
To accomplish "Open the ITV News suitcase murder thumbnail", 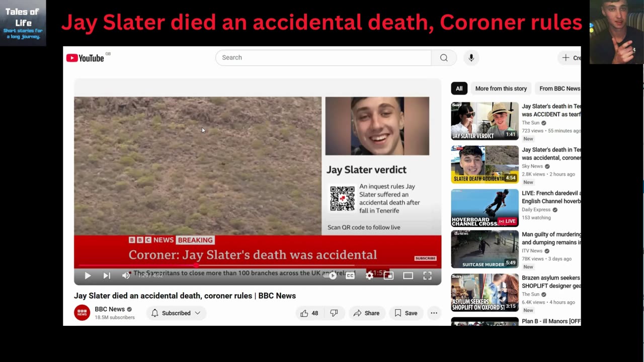I will [x=485, y=249].
